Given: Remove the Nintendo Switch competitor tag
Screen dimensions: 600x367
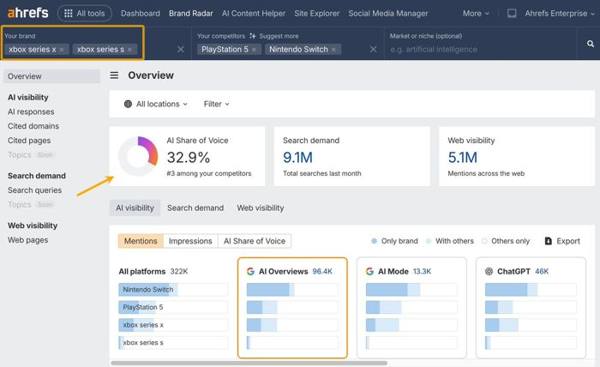Looking at the screenshot, I should point(334,50).
